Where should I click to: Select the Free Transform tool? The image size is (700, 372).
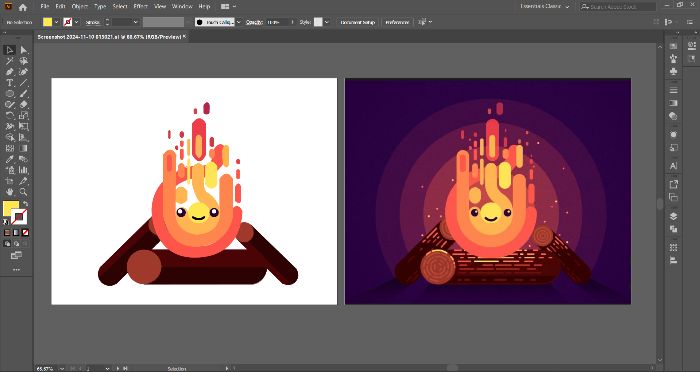24,126
